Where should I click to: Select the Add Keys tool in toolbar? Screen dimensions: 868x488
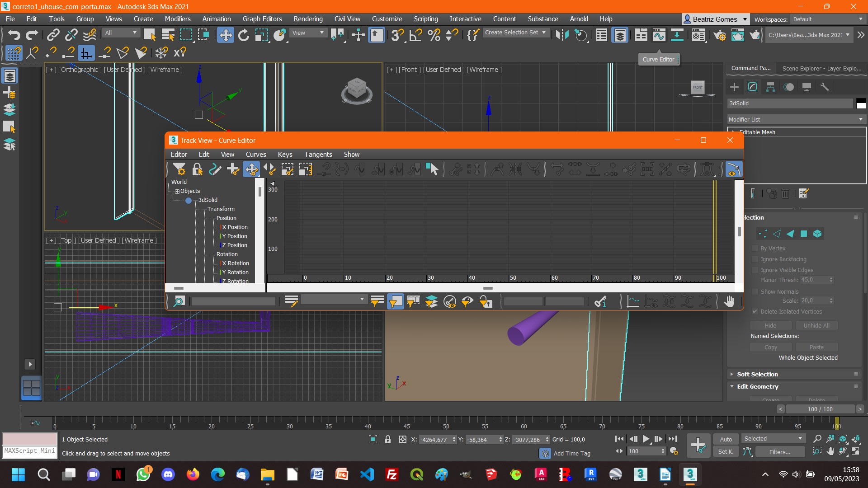click(234, 169)
